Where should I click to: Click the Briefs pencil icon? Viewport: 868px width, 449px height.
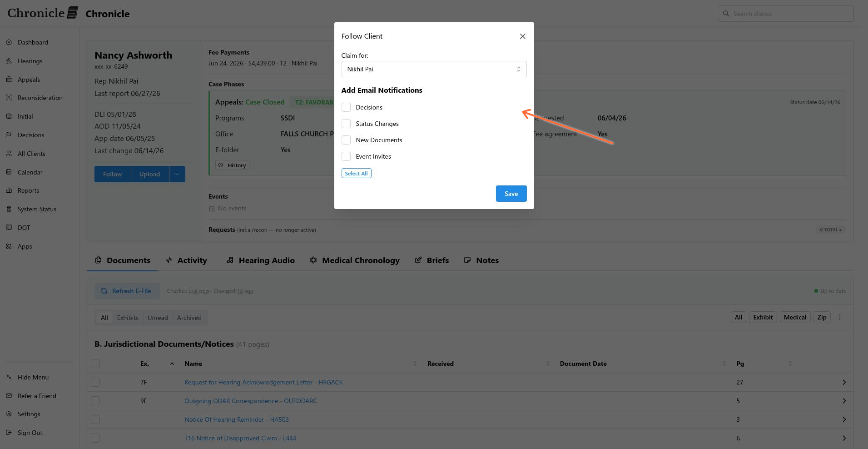coord(418,260)
